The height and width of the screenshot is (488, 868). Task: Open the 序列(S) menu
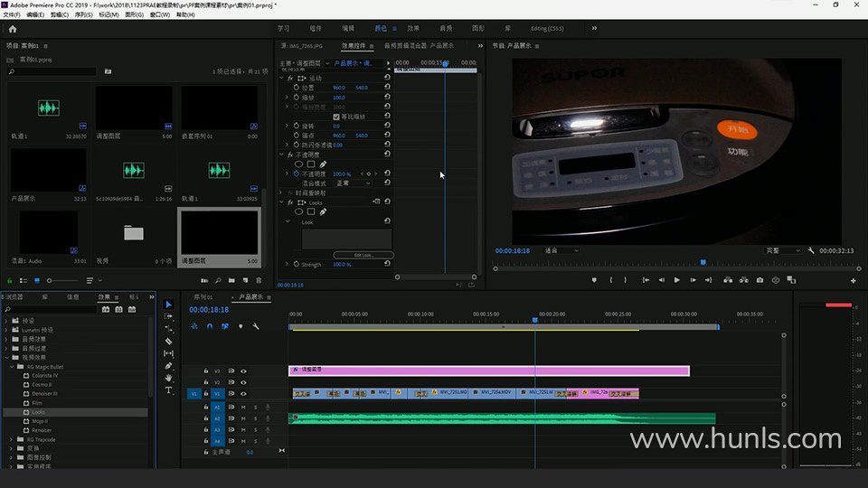(x=83, y=14)
